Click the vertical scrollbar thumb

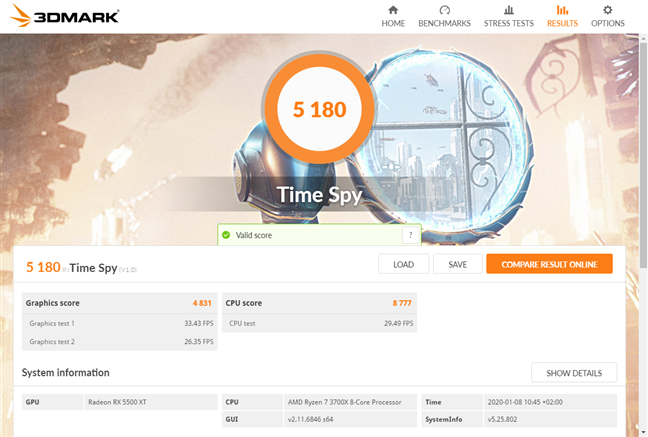pyautogui.click(x=643, y=155)
